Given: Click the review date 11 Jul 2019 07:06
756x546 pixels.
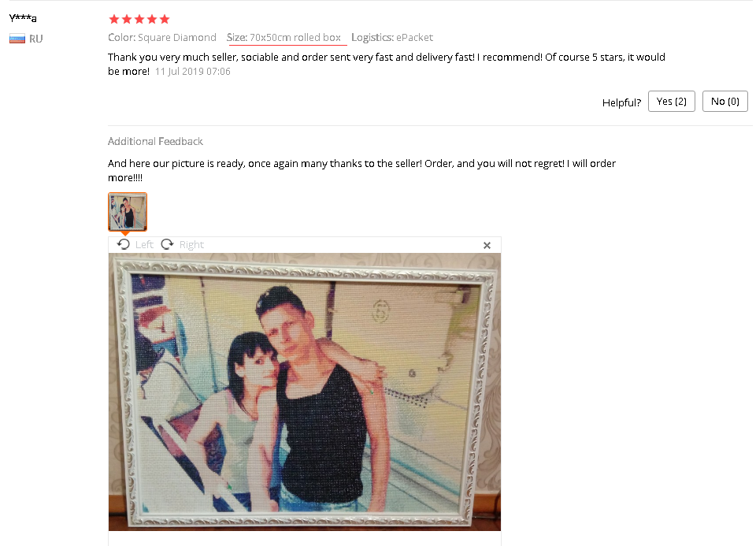Looking at the screenshot, I should (192, 72).
